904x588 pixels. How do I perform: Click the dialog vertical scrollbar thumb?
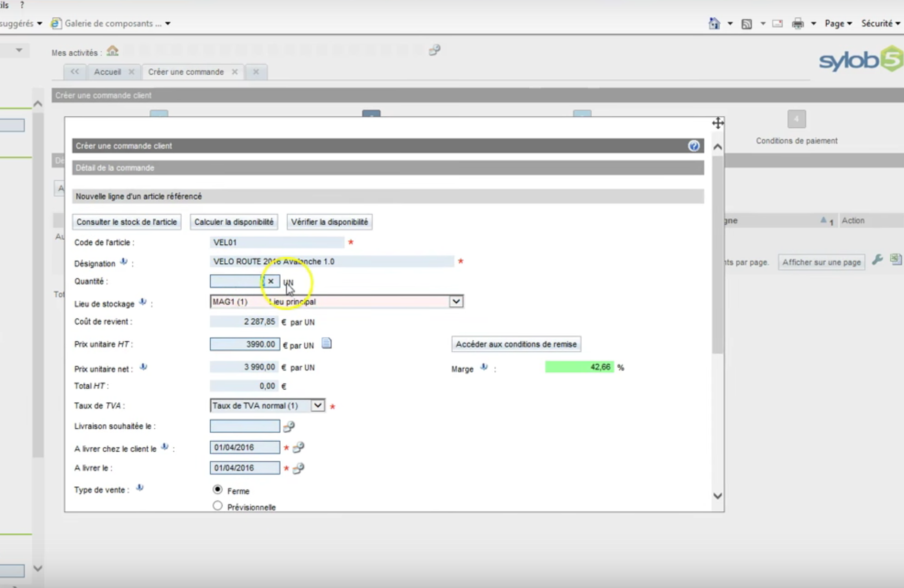[x=718, y=255]
